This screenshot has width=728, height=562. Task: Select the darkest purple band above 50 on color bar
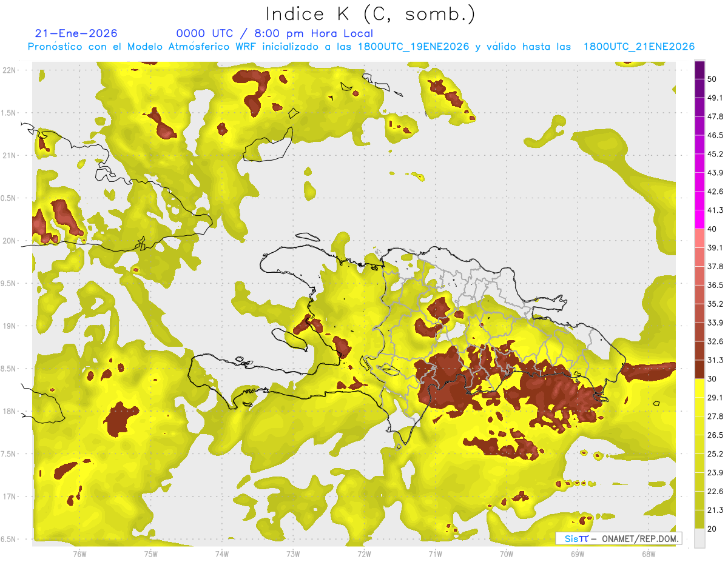tap(700, 70)
